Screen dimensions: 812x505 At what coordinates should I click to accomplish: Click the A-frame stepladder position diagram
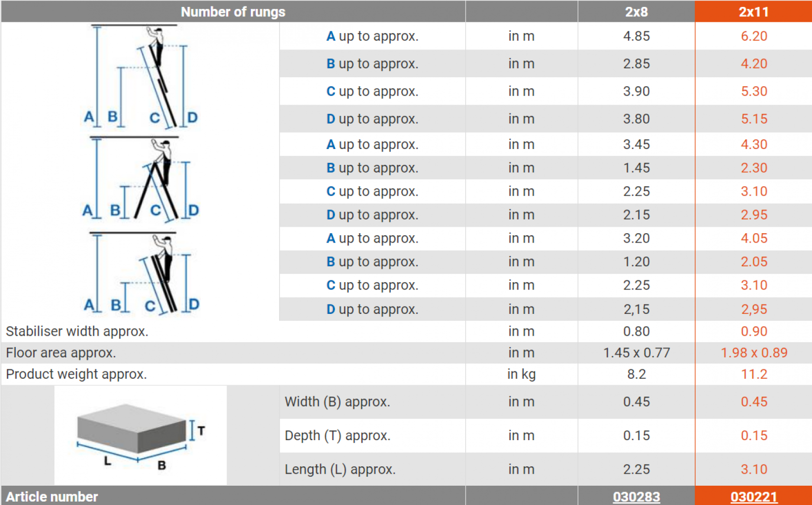point(141,179)
